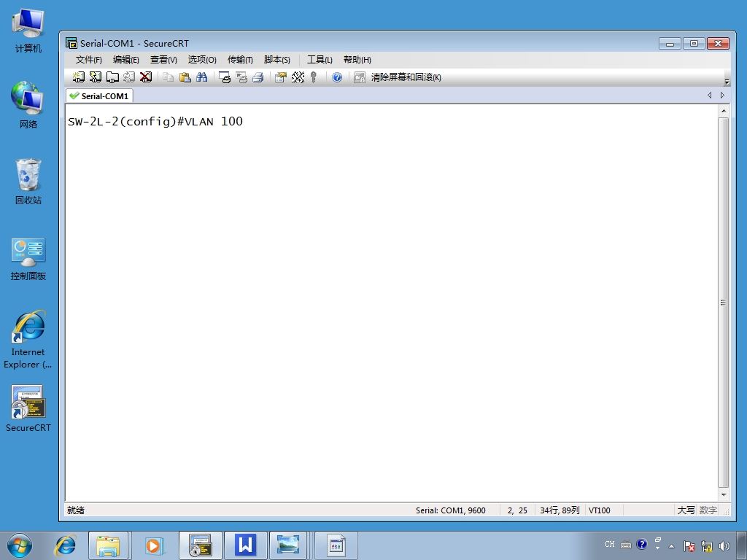
Task: Select Internet Explorer desktop shortcut
Action: pos(28,340)
